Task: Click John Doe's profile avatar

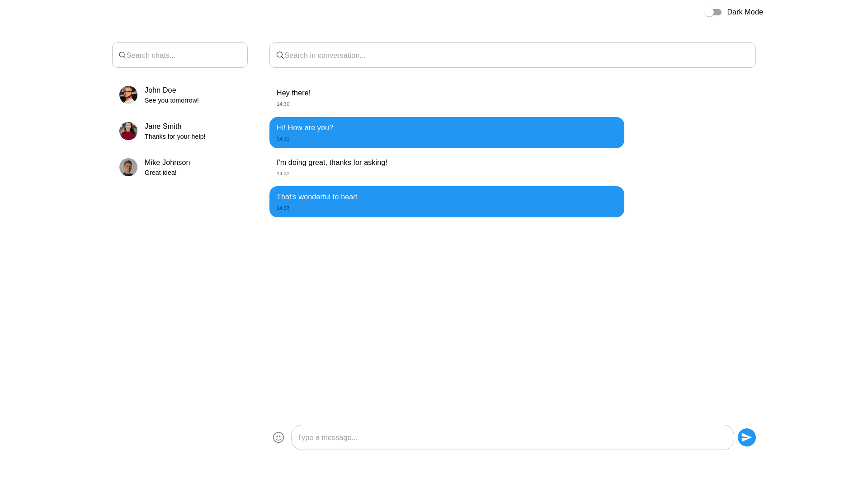Action: tap(128, 95)
